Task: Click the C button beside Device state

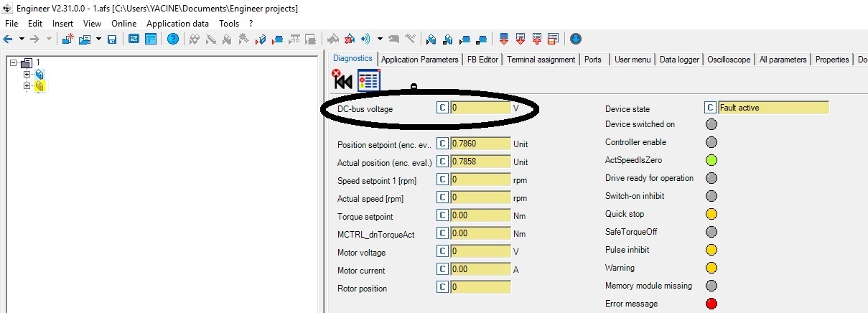Action: (x=710, y=108)
